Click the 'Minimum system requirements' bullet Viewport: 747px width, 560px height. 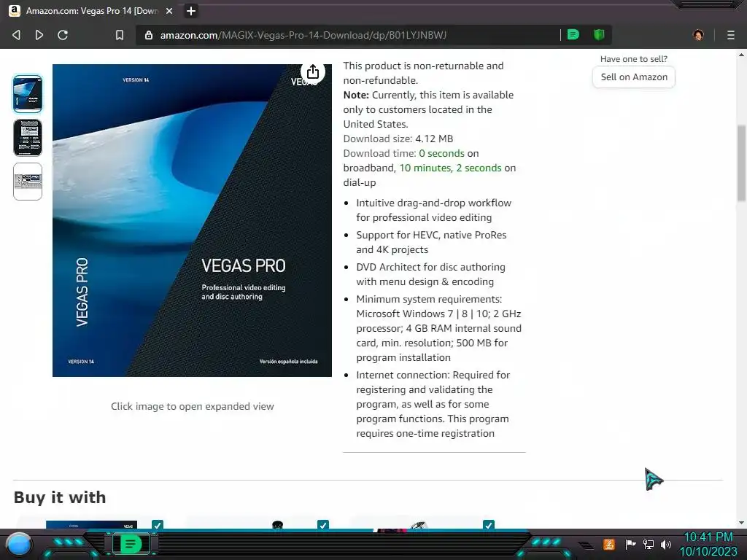[438, 328]
